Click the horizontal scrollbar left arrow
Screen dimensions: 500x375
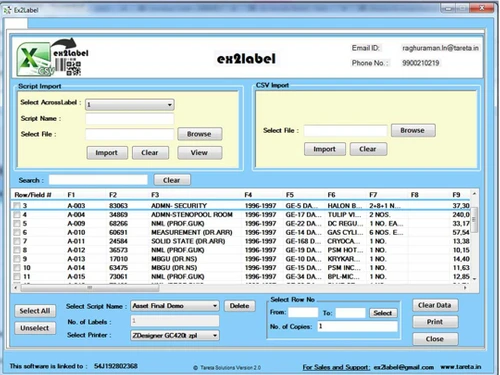tap(16, 288)
